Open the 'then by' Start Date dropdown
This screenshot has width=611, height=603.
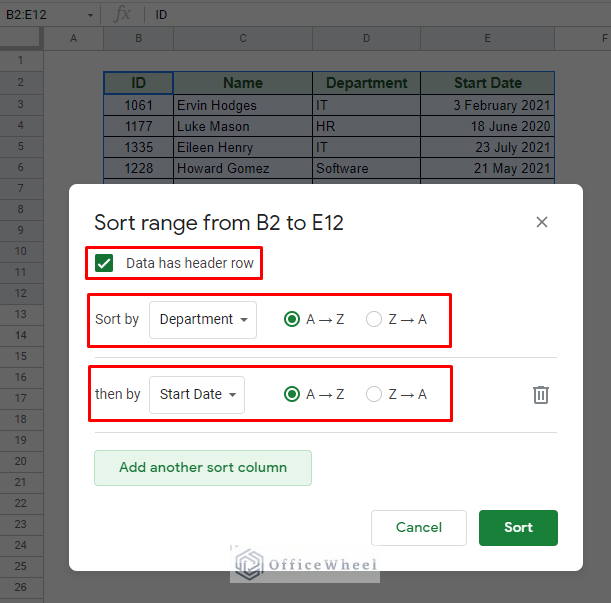197,394
